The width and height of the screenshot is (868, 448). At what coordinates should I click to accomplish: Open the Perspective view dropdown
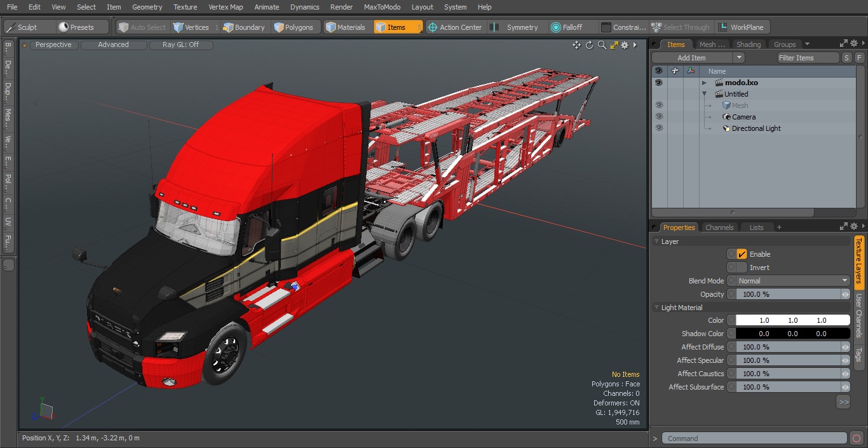pyautogui.click(x=54, y=45)
